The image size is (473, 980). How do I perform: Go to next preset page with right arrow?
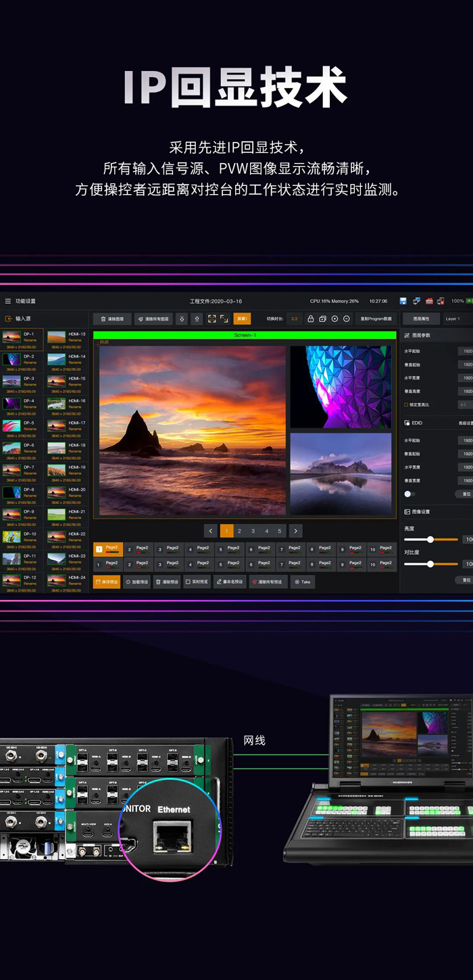tap(295, 532)
